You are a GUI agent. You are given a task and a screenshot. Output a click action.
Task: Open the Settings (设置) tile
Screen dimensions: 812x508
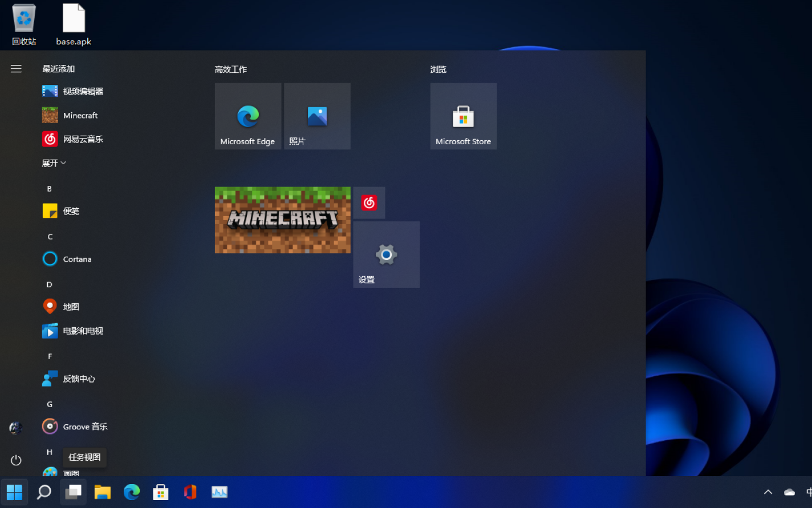[x=387, y=255]
